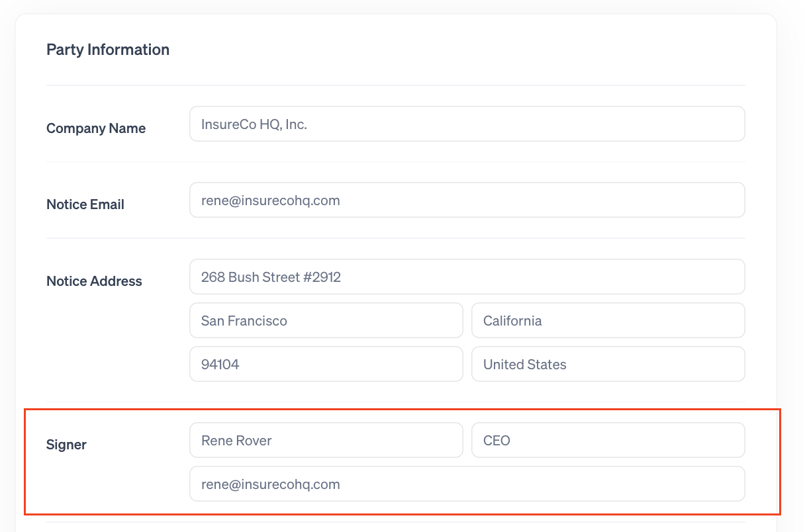Click the Party Information heading
The width and height of the screenshot is (805, 532).
[x=108, y=50]
